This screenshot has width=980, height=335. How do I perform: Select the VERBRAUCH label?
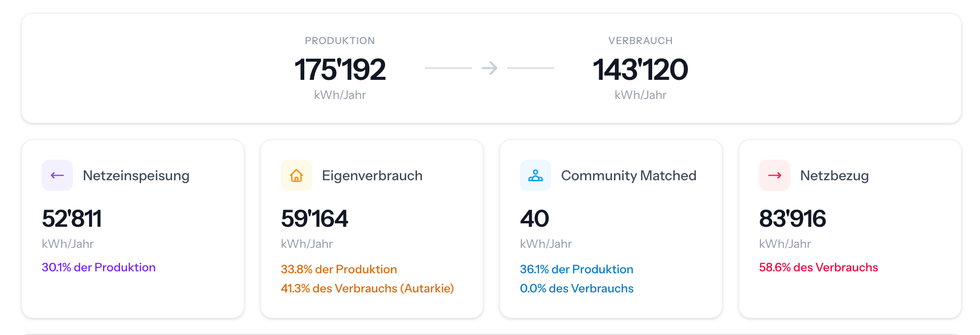[640, 41]
